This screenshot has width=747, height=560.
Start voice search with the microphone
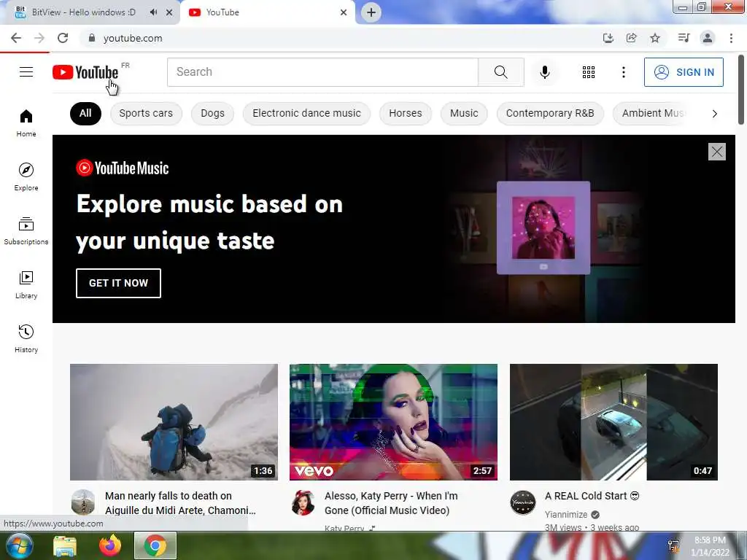pyautogui.click(x=545, y=72)
